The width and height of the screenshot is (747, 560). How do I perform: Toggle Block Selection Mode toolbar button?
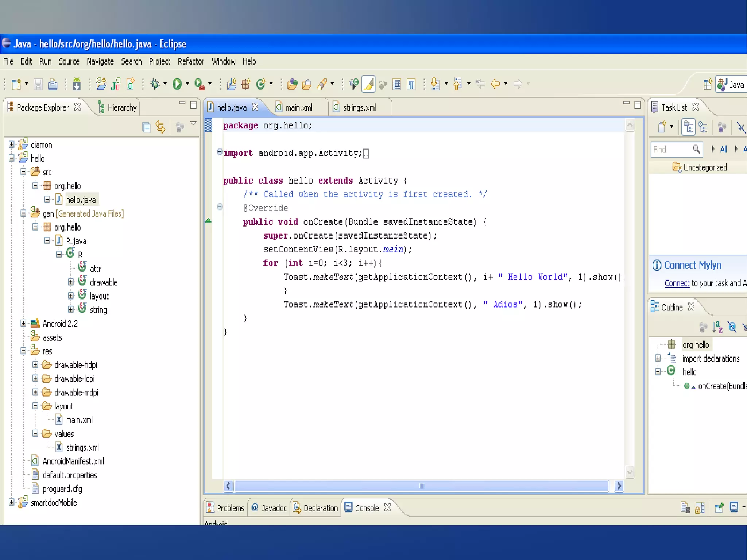coord(397,85)
